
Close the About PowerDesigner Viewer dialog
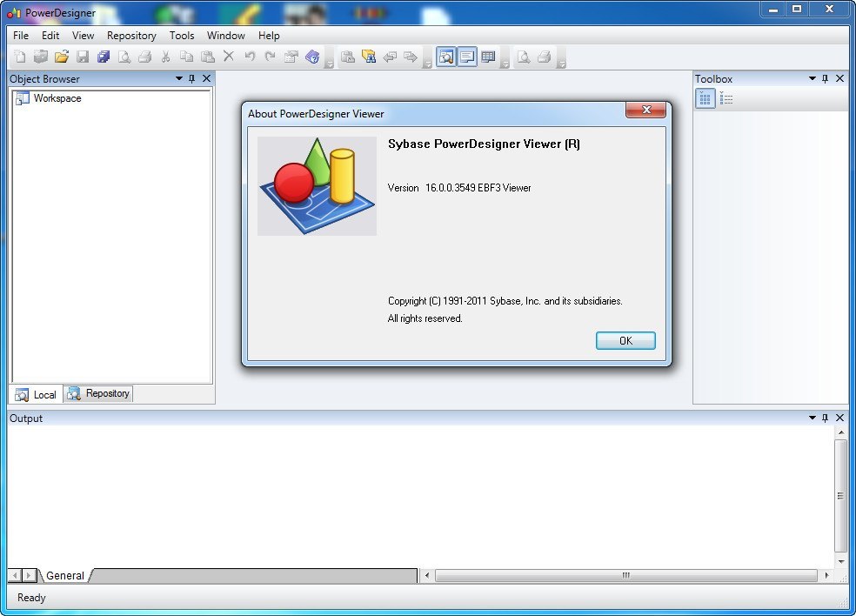click(x=646, y=110)
